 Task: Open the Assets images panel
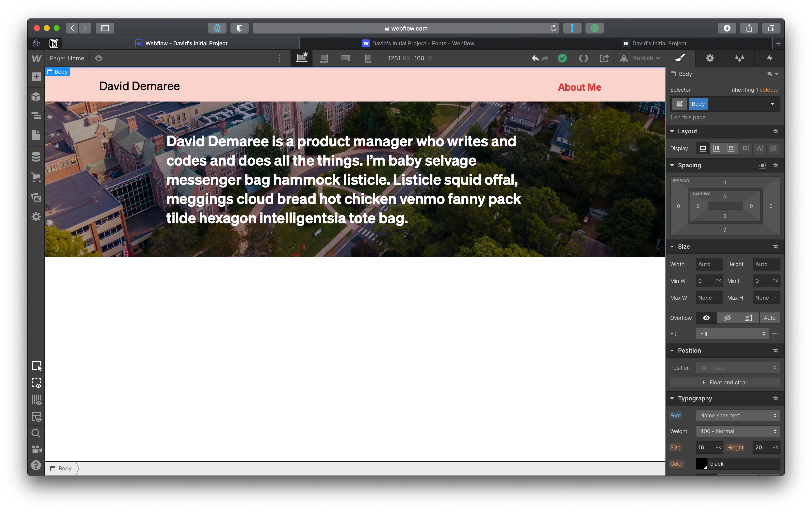[36, 197]
